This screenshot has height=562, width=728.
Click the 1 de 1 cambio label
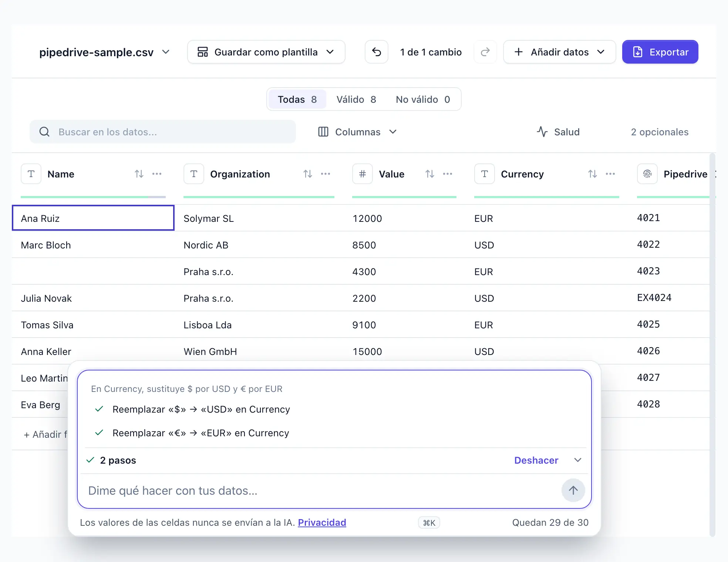click(431, 52)
